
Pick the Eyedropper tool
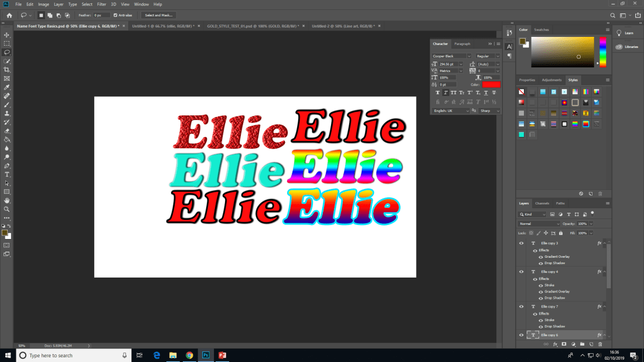tap(7, 87)
